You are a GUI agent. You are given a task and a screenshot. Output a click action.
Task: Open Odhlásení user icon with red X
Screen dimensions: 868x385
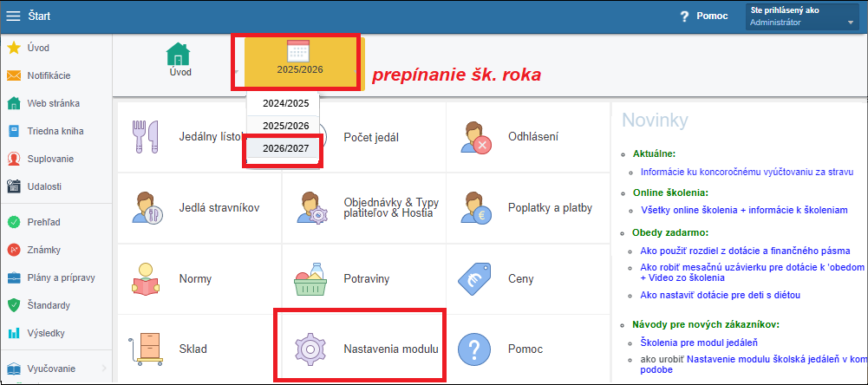coord(475,137)
